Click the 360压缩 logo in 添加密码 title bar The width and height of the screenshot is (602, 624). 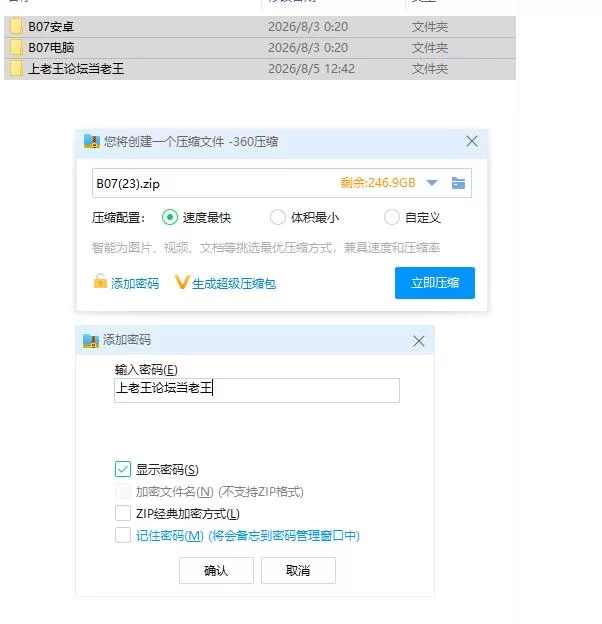(x=91, y=341)
